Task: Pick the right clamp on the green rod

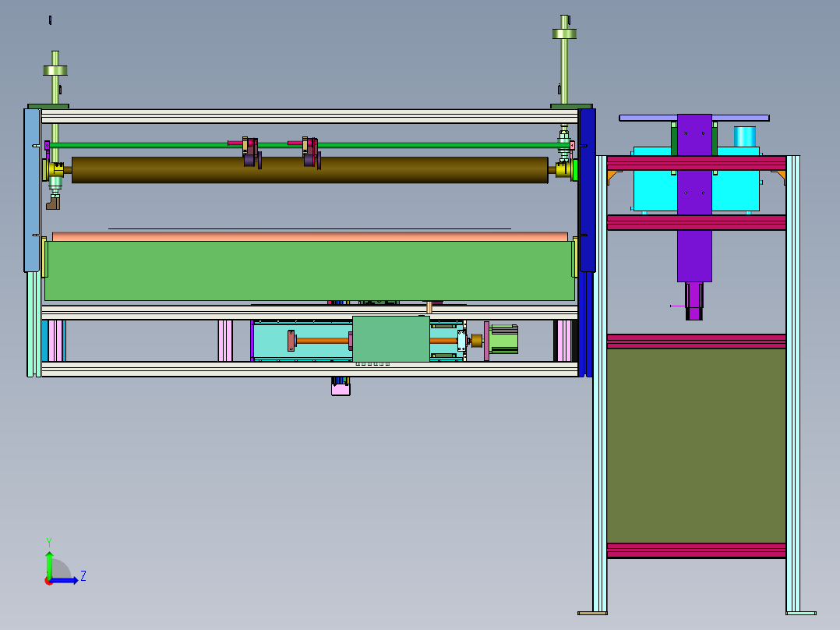Action: click(311, 152)
